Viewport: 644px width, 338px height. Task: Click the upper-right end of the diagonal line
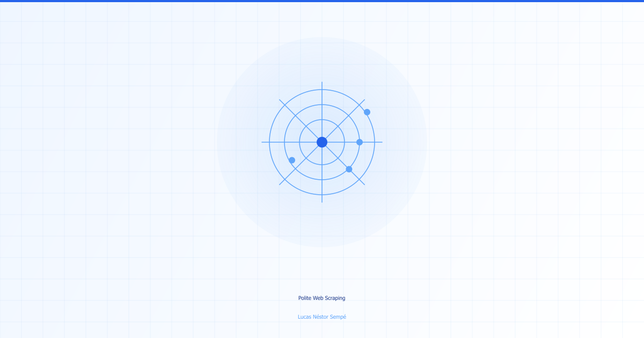364,100
